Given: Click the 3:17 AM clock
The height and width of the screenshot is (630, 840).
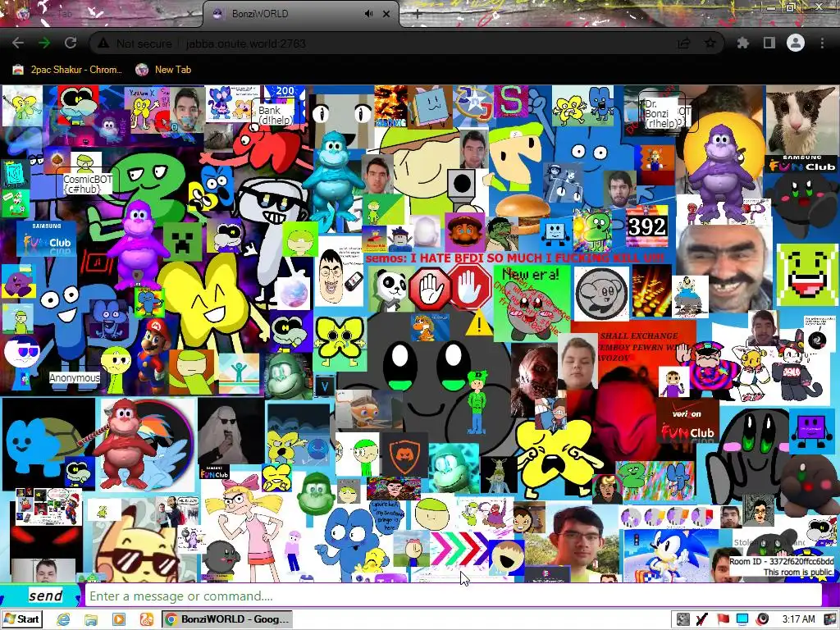Looking at the screenshot, I should [798, 619].
